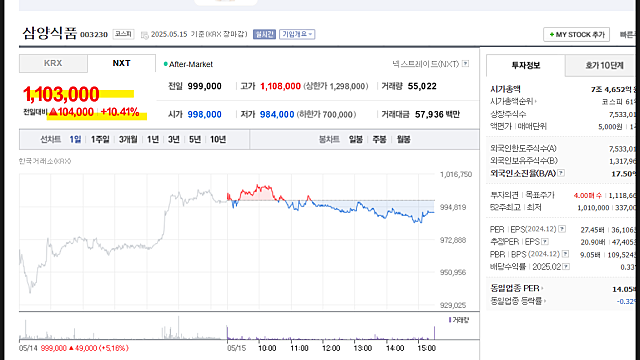The width and height of the screenshot is (640, 360).
Task: Click the 27.45배 PER value
Action: [593, 230]
